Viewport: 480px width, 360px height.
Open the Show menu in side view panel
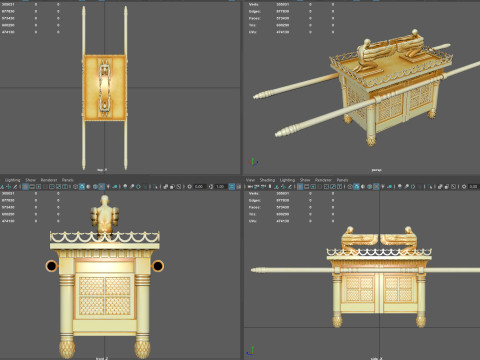pyautogui.click(x=305, y=180)
